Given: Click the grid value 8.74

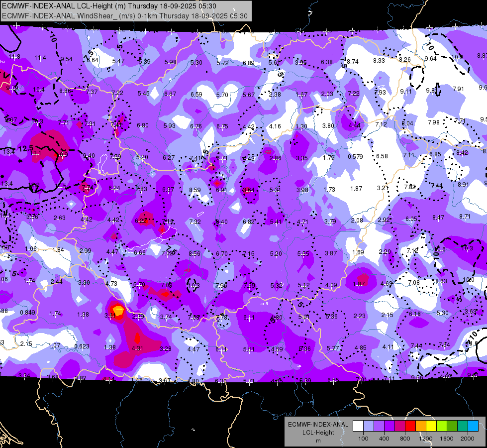Looking at the screenshot, I should (353, 62).
